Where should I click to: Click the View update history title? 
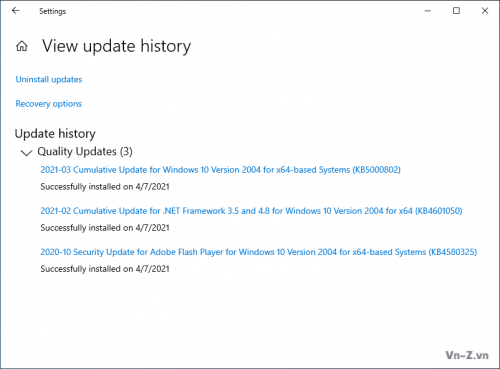pos(116,46)
